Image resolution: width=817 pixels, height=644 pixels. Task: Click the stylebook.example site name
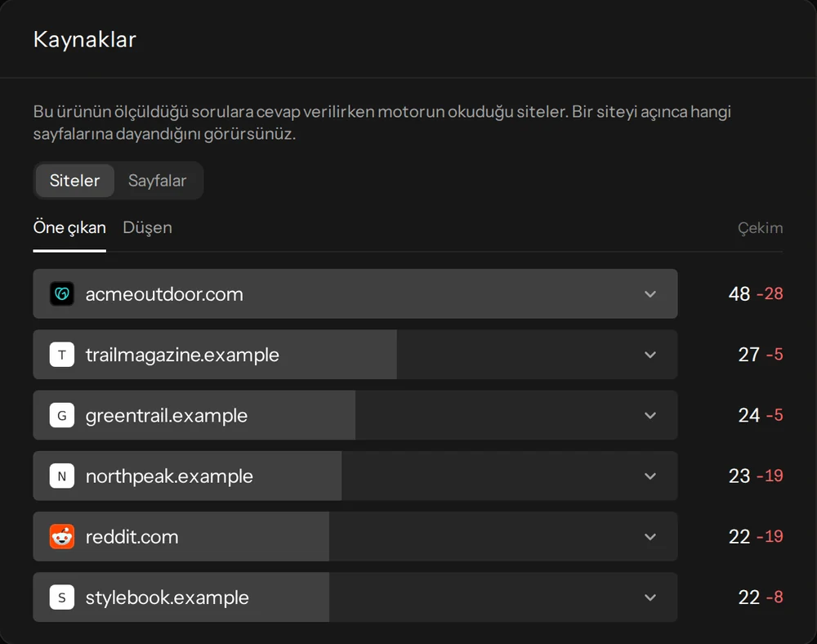click(x=167, y=597)
